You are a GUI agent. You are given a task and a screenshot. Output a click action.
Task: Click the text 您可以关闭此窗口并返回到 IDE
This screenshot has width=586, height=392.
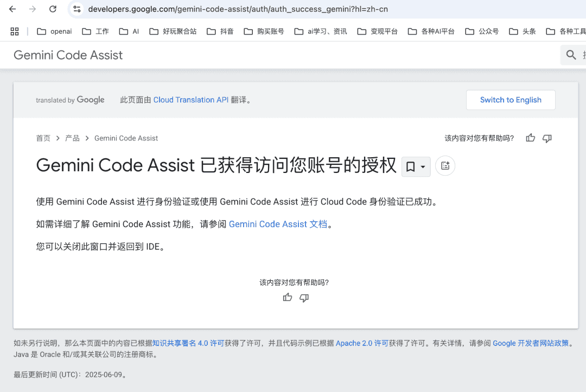coord(100,246)
